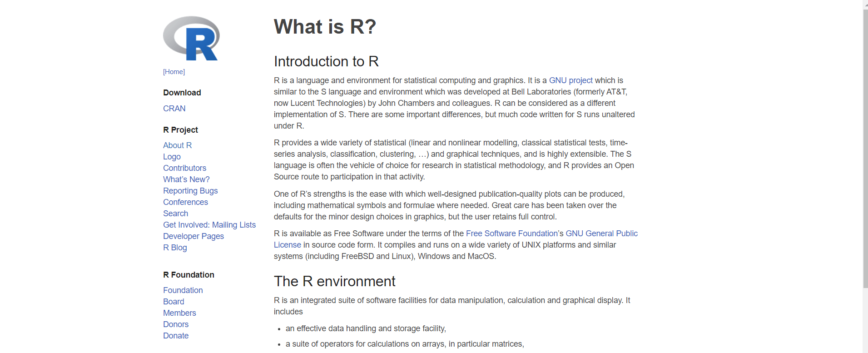
Task: View the Conferences link
Action: click(x=185, y=202)
